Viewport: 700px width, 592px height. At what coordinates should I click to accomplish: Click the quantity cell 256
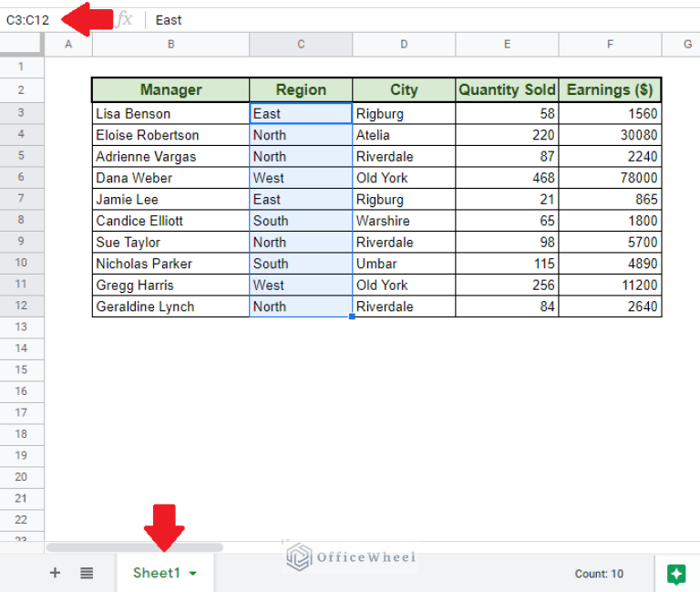click(x=507, y=285)
